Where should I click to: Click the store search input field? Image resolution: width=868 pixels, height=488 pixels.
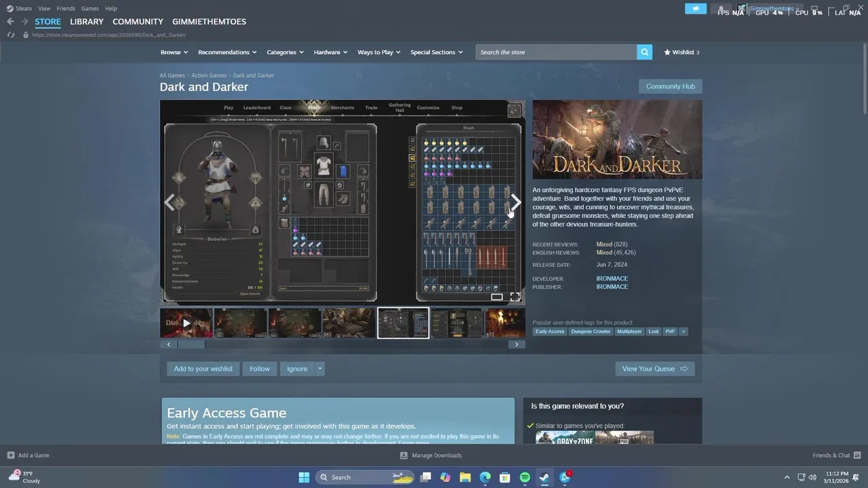pos(556,52)
